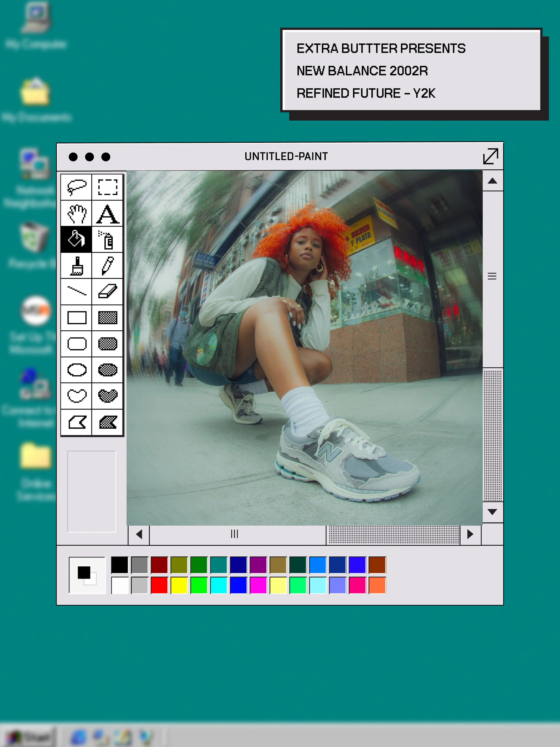Select the Text tool letter A

click(108, 214)
